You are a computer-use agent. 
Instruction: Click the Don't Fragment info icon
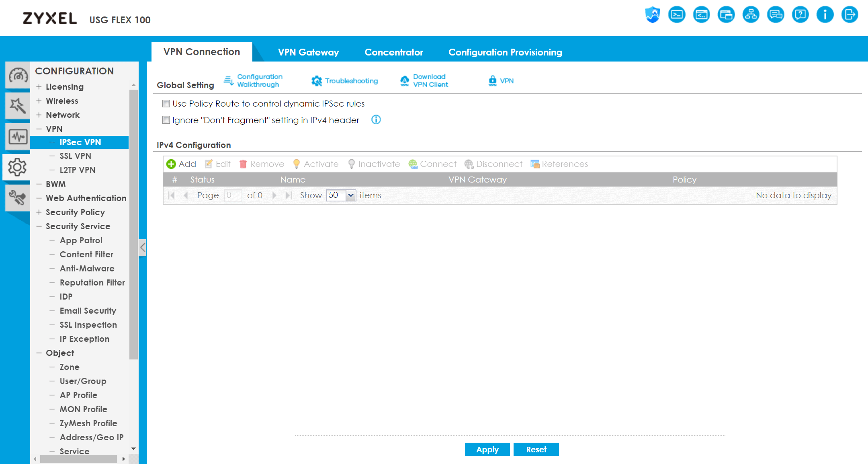tap(376, 120)
